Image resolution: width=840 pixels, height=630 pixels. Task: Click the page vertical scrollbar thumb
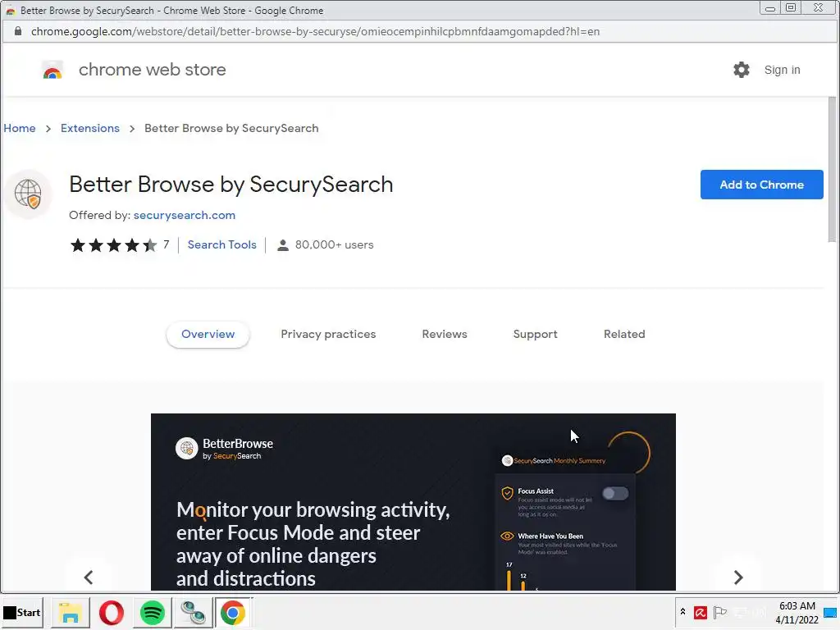click(832, 169)
